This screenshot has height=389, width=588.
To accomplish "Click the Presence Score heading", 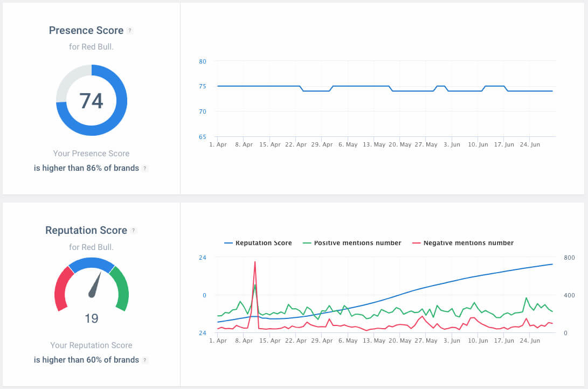I will [x=86, y=30].
